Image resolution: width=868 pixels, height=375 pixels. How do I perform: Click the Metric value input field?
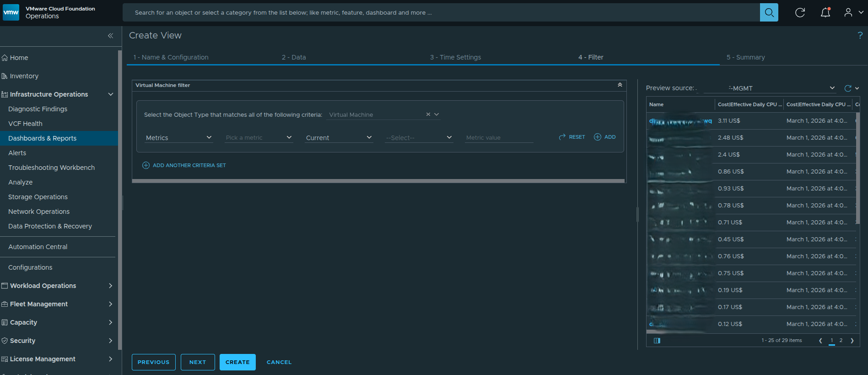[499, 137]
